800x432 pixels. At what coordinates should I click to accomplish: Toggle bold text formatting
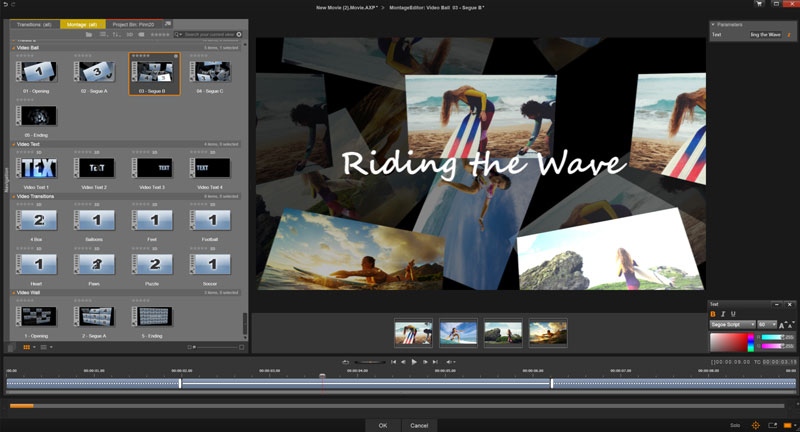[x=713, y=314]
